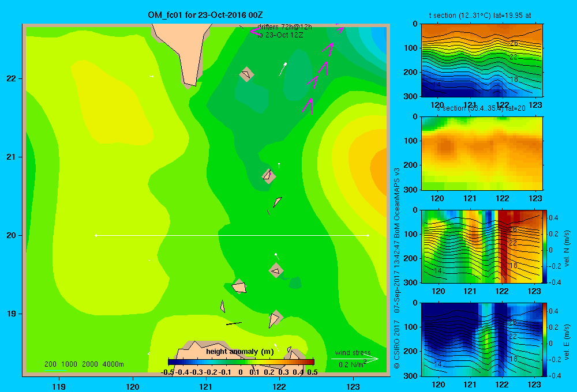Click the magenta drifter arrow beside 'drifters' label
The image size is (577, 392).
(x=254, y=31)
